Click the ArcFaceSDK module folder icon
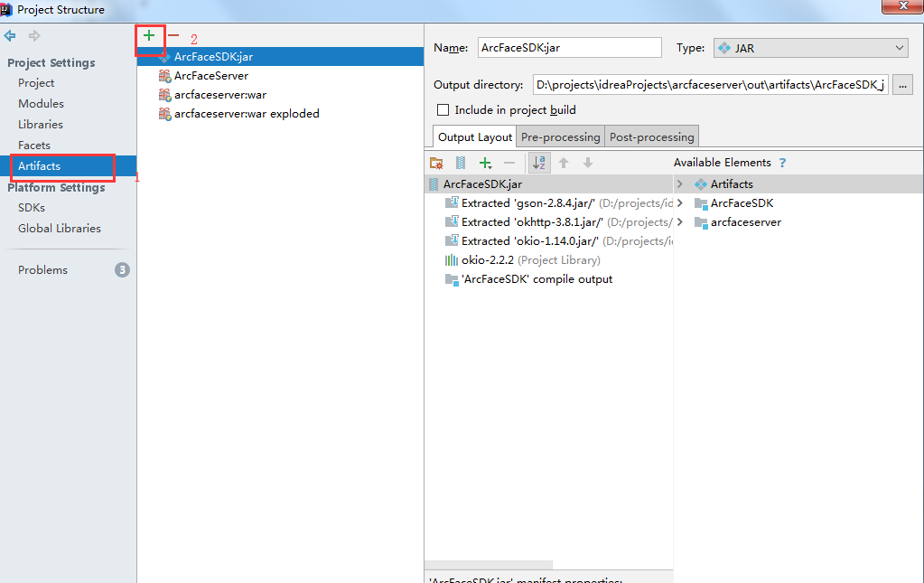The width and height of the screenshot is (924, 583). (701, 204)
